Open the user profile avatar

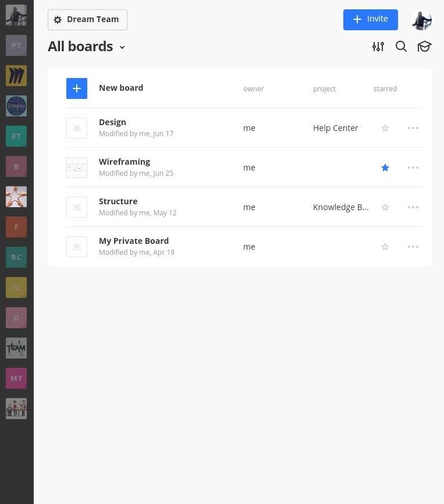point(421,20)
